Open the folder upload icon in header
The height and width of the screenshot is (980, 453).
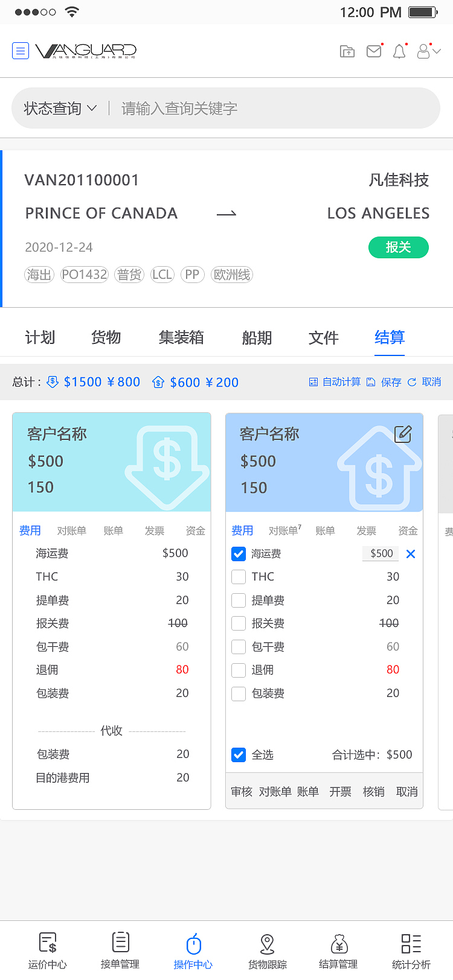(347, 51)
